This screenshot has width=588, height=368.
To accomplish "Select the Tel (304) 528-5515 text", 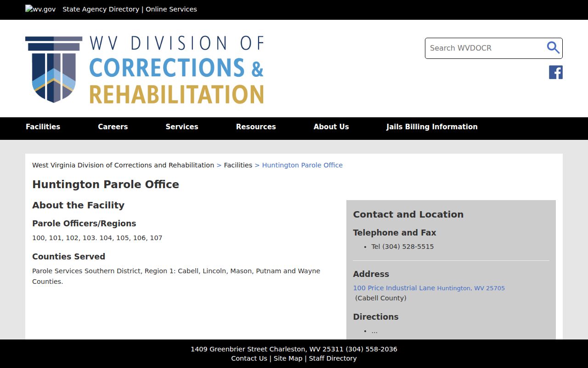I will (402, 247).
